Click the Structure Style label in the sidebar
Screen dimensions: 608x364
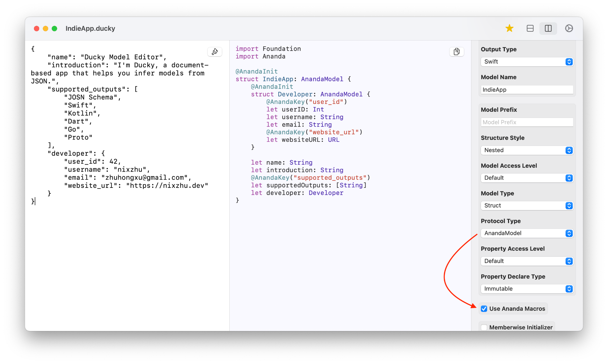coord(502,138)
